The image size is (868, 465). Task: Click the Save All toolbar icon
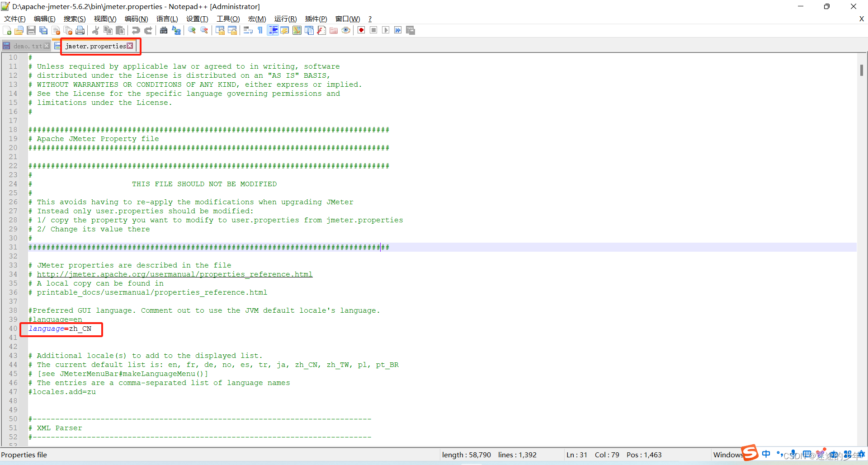coord(43,30)
